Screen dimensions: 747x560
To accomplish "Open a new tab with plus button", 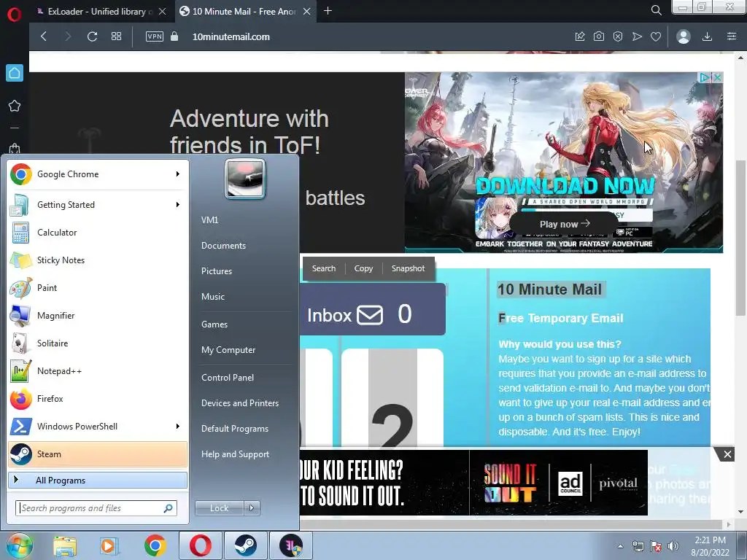I will click(x=328, y=10).
